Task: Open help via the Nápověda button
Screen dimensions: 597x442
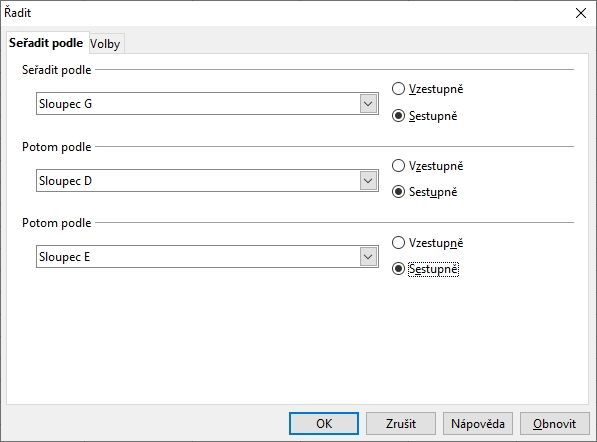Action: pos(477,423)
